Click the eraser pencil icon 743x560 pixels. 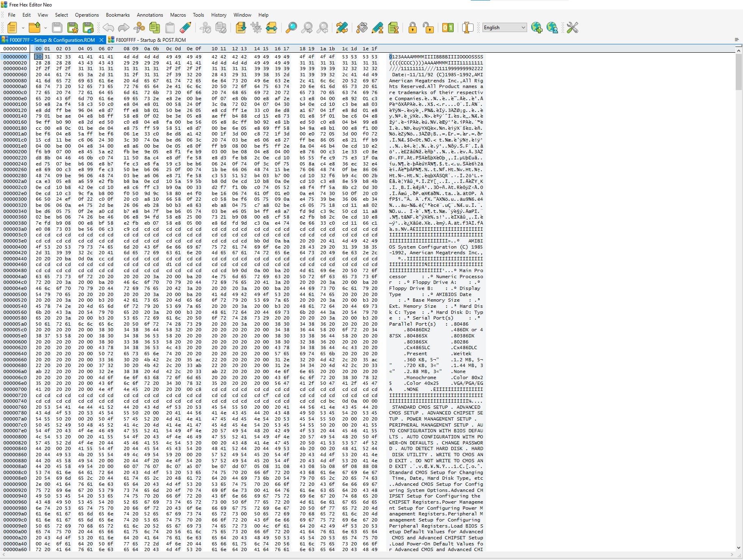(x=185, y=28)
